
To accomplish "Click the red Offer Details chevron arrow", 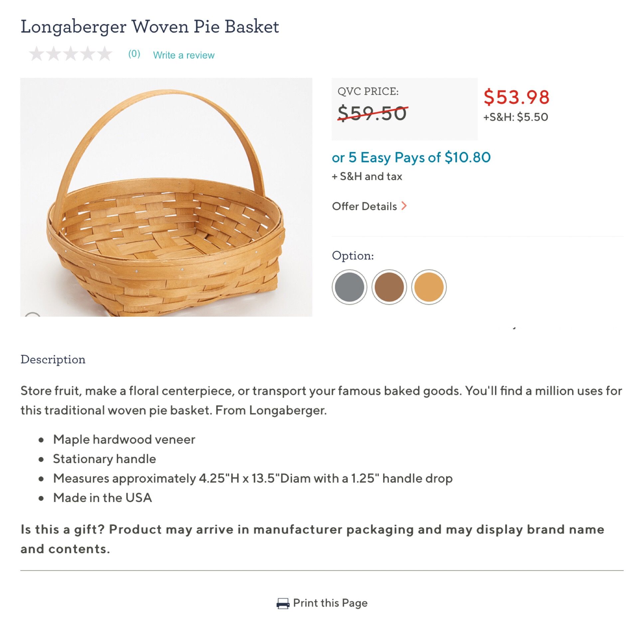I will pyautogui.click(x=404, y=206).
